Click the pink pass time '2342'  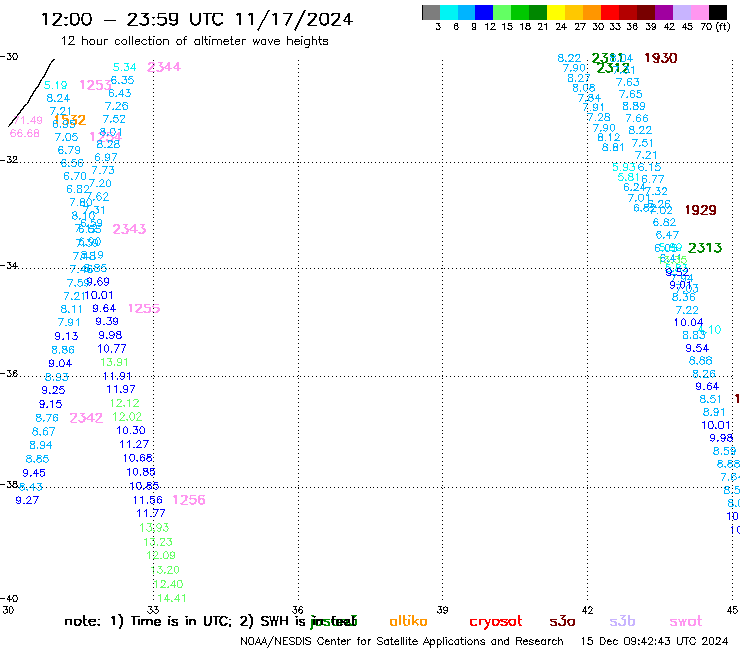[x=86, y=418]
